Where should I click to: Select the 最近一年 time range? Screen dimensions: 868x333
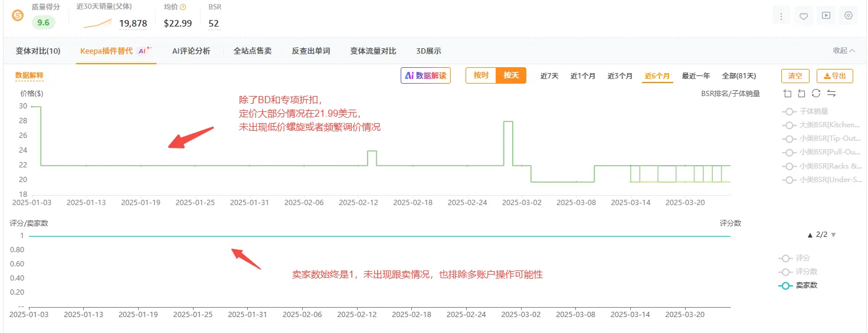point(696,76)
